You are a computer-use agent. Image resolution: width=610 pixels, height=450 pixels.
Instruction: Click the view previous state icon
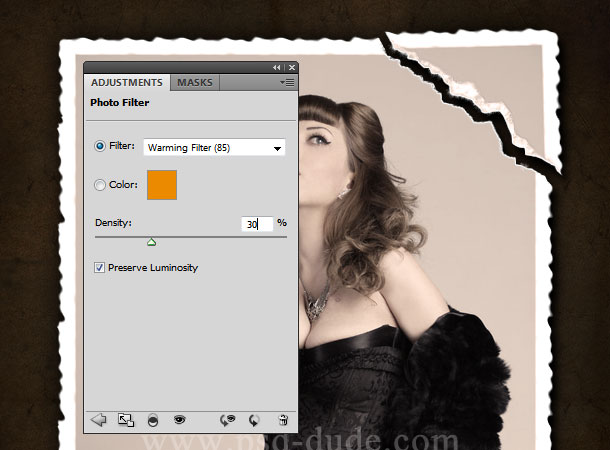228,420
